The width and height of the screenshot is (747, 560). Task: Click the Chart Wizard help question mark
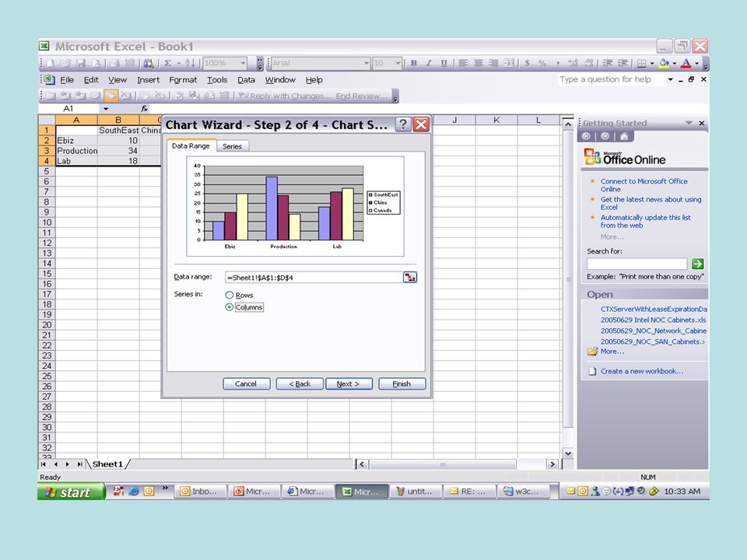pos(403,124)
